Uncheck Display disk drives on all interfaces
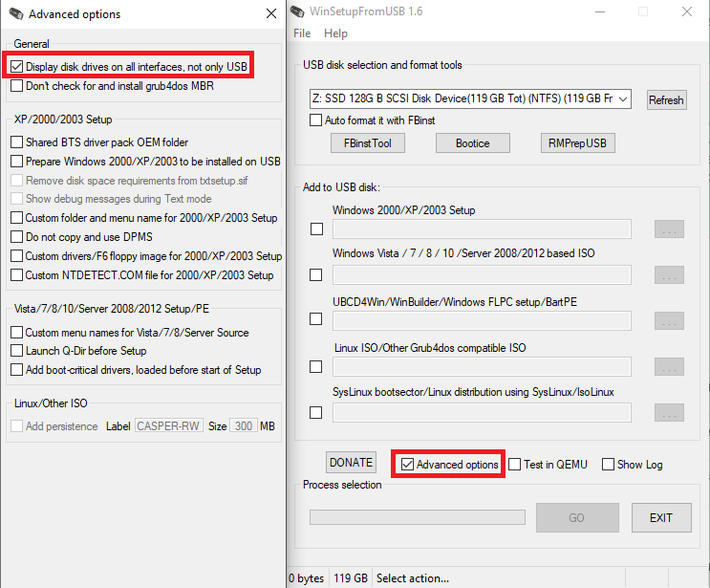This screenshot has width=710, height=588. coord(17,67)
